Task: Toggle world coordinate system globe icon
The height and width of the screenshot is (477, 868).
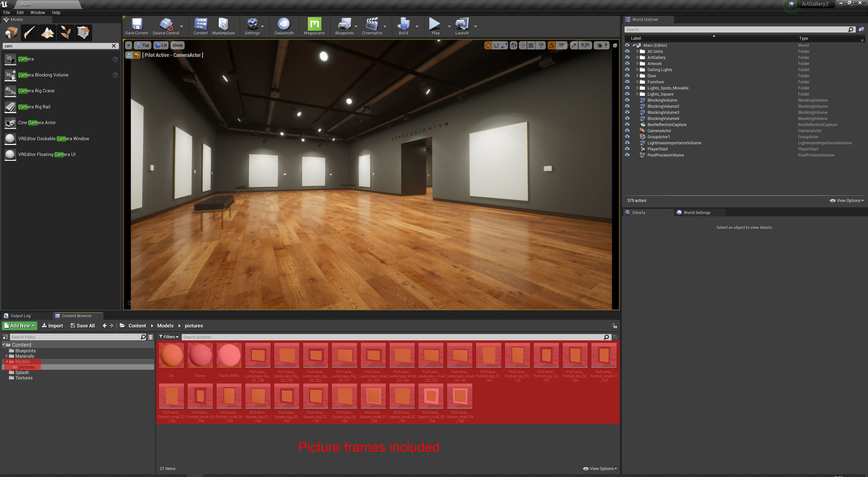Action: [514, 45]
